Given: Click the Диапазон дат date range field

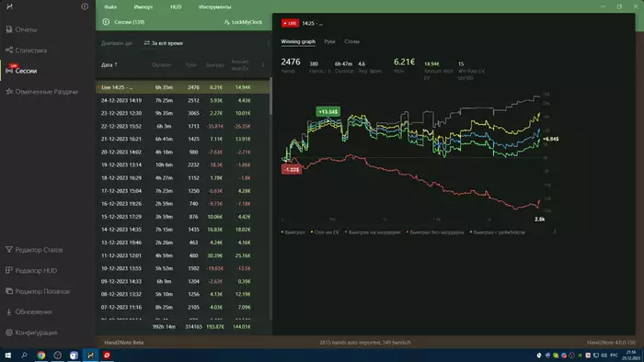Looking at the screenshot, I should (117, 43).
